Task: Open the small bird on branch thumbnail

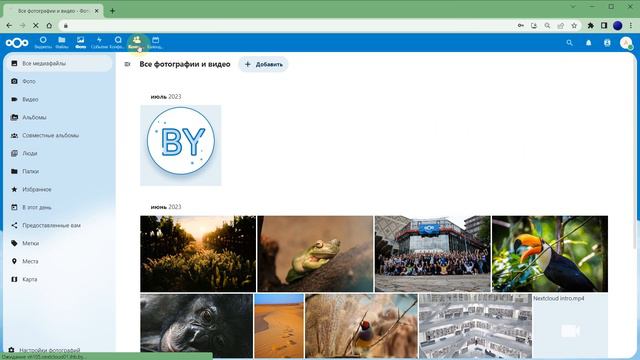Action: (x=362, y=326)
